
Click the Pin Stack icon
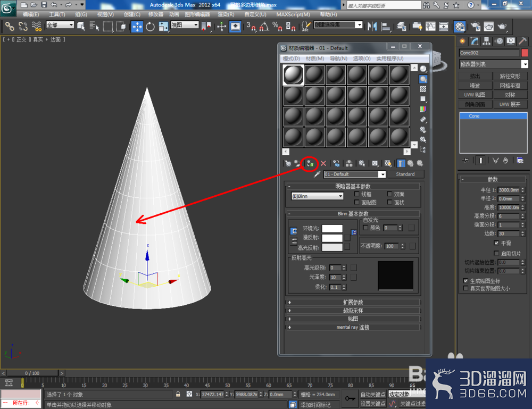(x=466, y=161)
